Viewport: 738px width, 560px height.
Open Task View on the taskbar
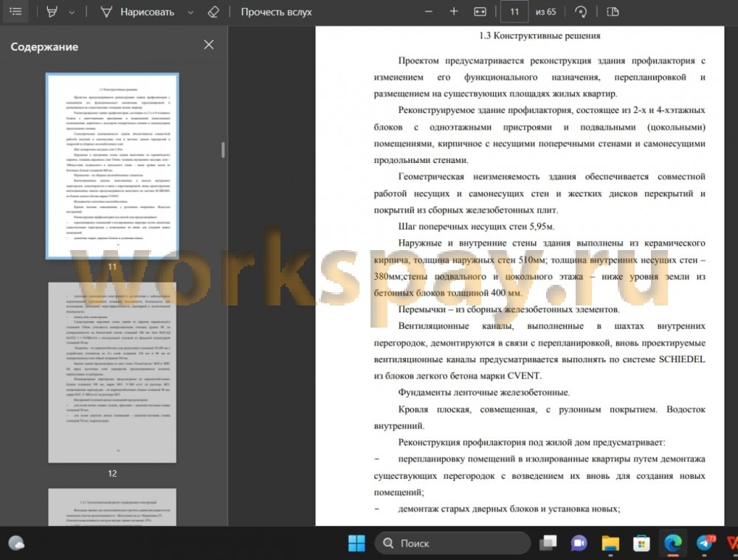tap(548, 543)
